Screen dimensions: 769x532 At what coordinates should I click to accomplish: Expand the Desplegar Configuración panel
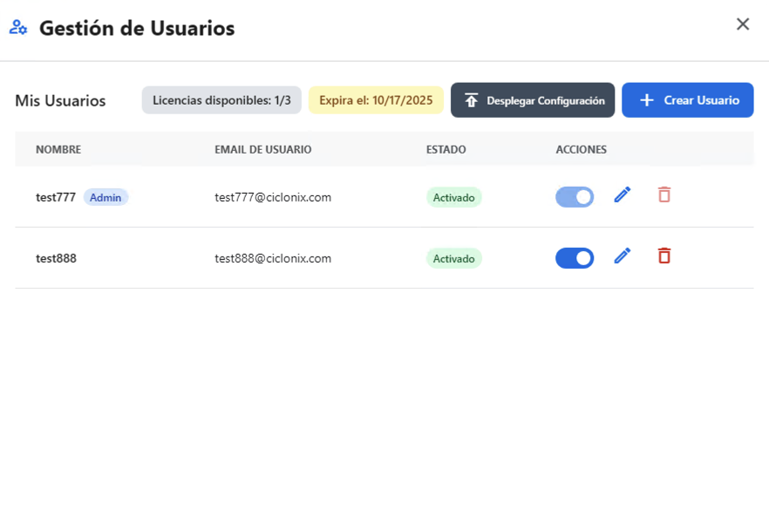pyautogui.click(x=533, y=100)
